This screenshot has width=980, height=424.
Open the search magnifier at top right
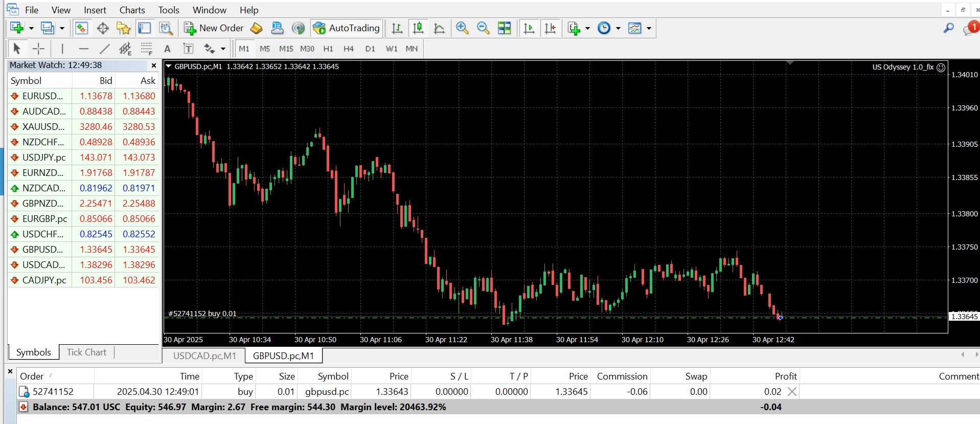click(x=948, y=28)
